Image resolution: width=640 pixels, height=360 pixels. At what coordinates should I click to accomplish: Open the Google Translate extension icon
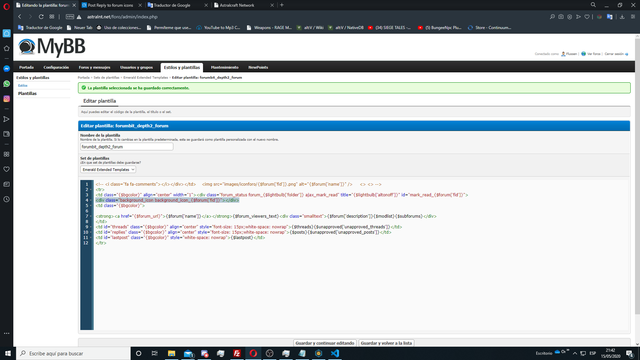pyautogui.click(x=609, y=17)
